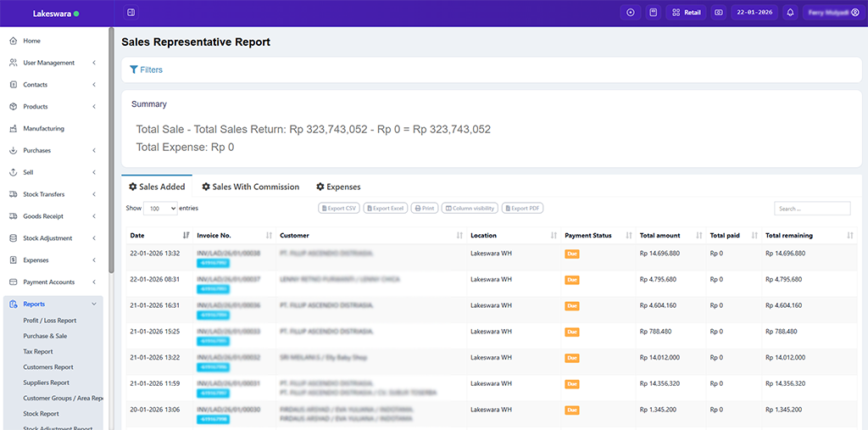This screenshot has height=430, width=868.
Task: Open the calculator icon in the top bar
Action: pos(653,13)
